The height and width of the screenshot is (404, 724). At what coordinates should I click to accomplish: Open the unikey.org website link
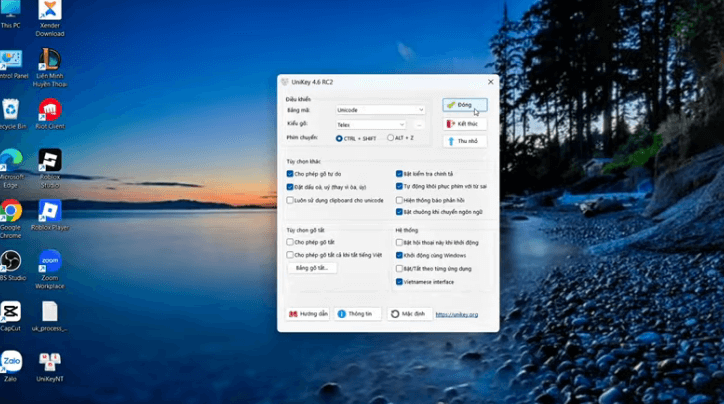(460, 314)
